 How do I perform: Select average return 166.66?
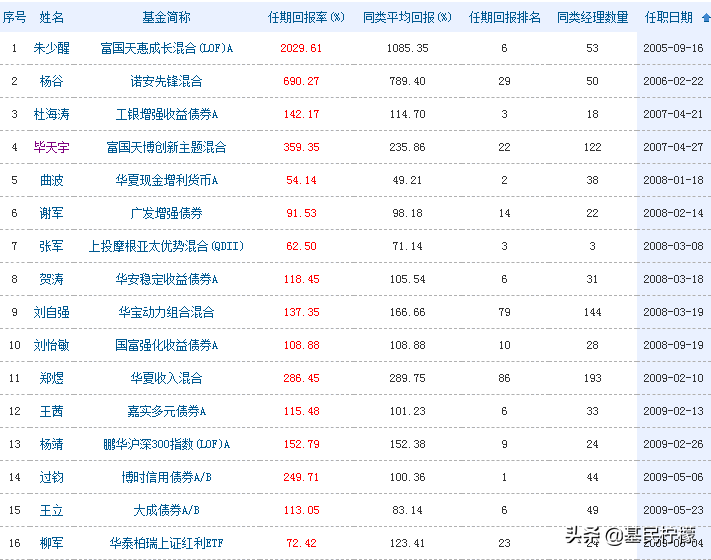pos(407,312)
